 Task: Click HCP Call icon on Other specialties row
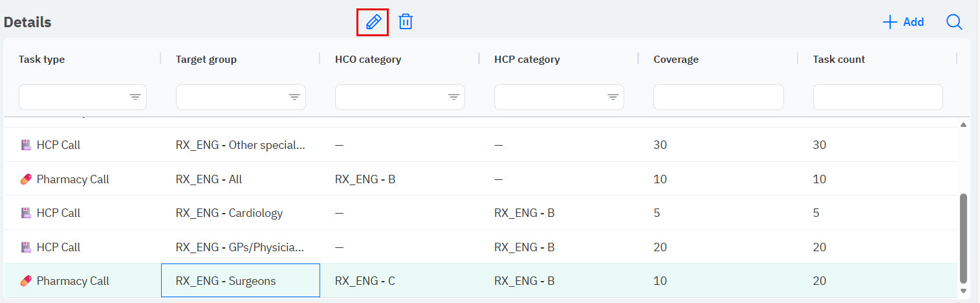[26, 145]
